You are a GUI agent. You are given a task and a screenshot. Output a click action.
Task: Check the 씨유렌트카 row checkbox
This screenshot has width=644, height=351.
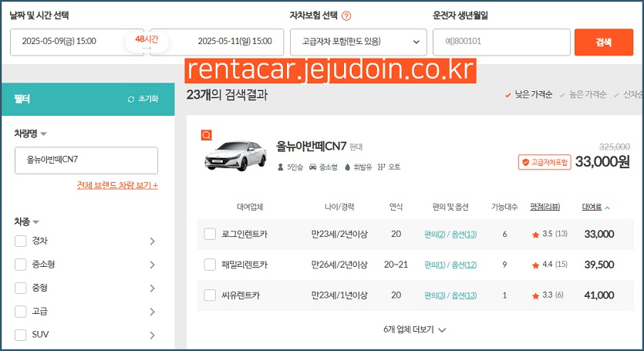coord(210,295)
